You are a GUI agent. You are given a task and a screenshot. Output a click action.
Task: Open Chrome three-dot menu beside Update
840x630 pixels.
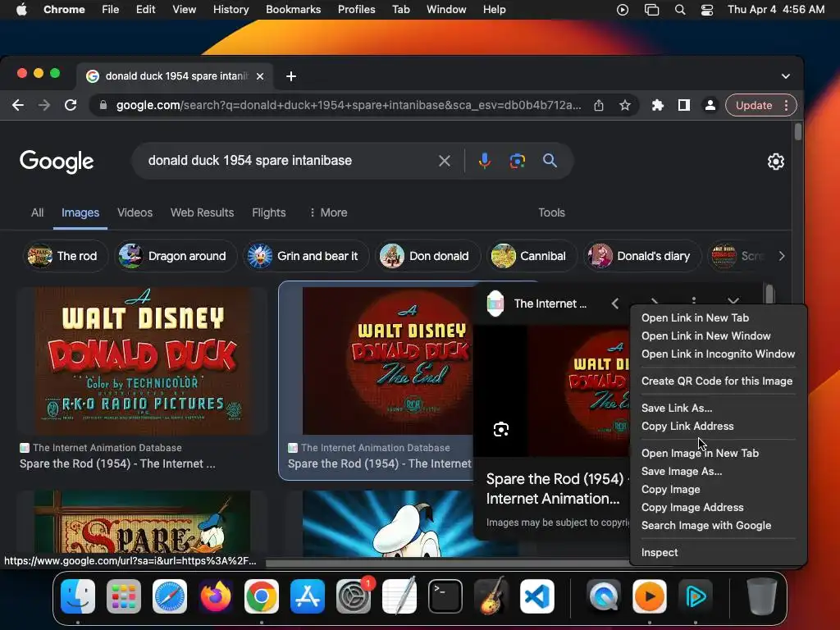786,105
